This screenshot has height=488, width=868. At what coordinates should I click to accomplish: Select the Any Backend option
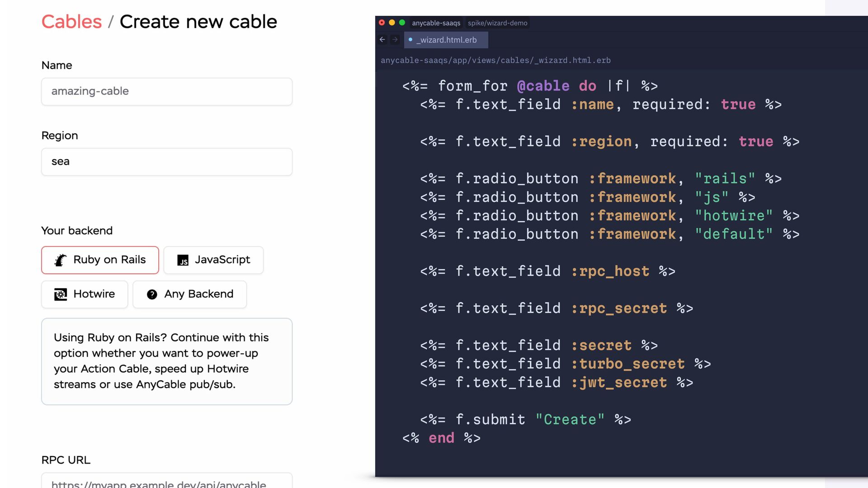point(190,294)
